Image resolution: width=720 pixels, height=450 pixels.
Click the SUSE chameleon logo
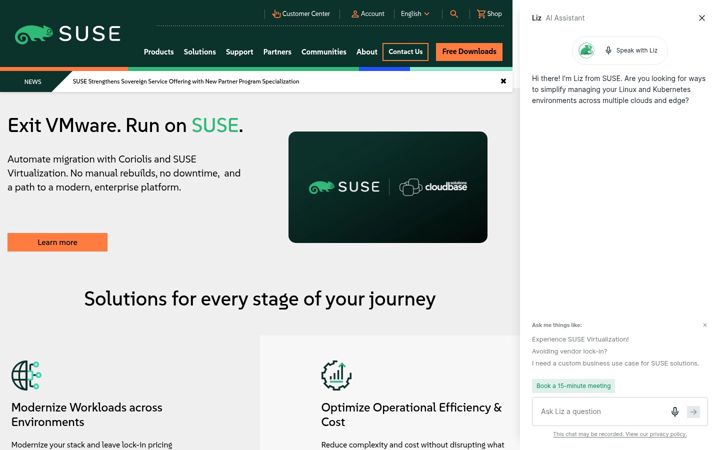point(68,34)
